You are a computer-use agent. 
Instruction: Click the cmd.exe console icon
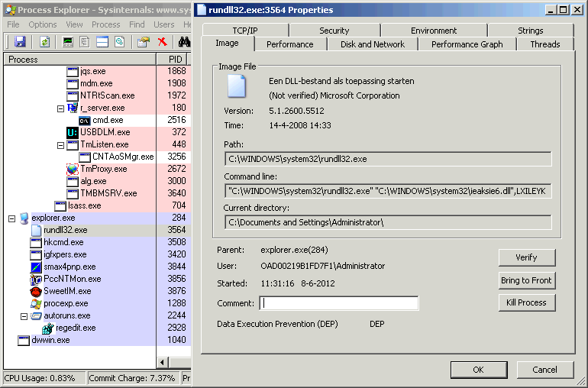84,121
